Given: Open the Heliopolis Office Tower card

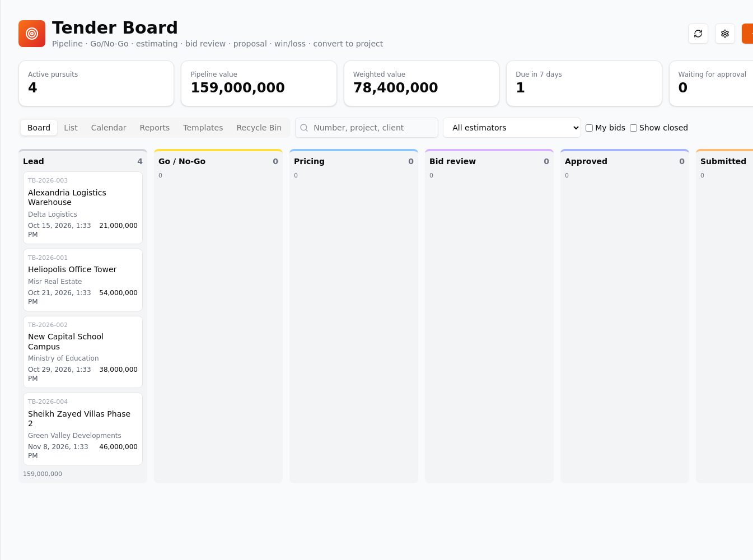Looking at the screenshot, I should (x=83, y=280).
